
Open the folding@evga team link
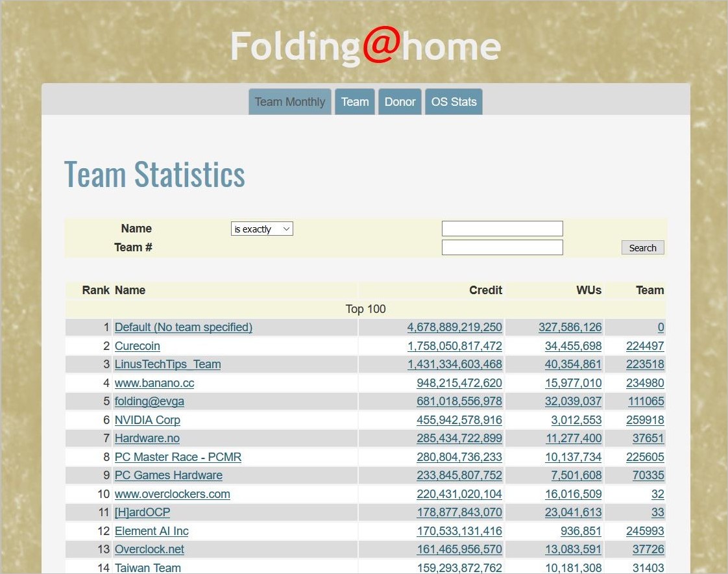(x=149, y=401)
